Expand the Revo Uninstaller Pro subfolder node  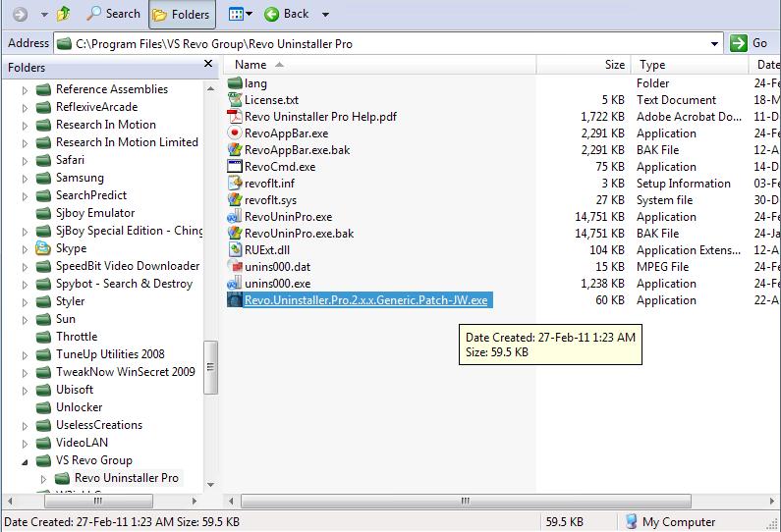[43, 479]
